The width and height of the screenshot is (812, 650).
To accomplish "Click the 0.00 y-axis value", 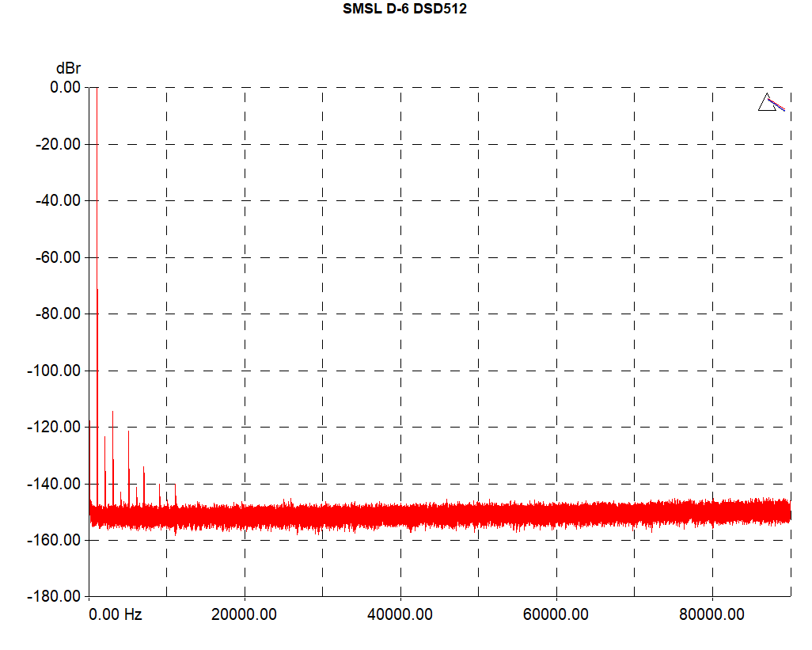I will pyautogui.click(x=65, y=87).
